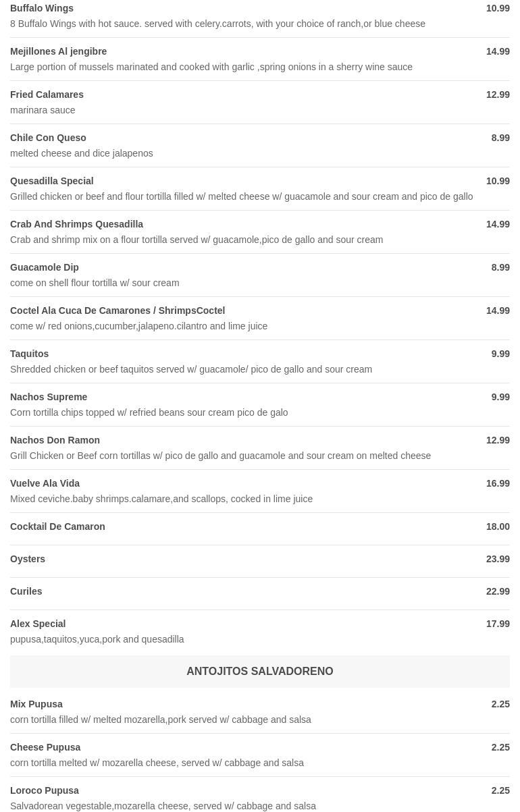Screen dimensions: 520x812
Task: Choose Fried Calamares from the menu
Action: click(x=47, y=94)
